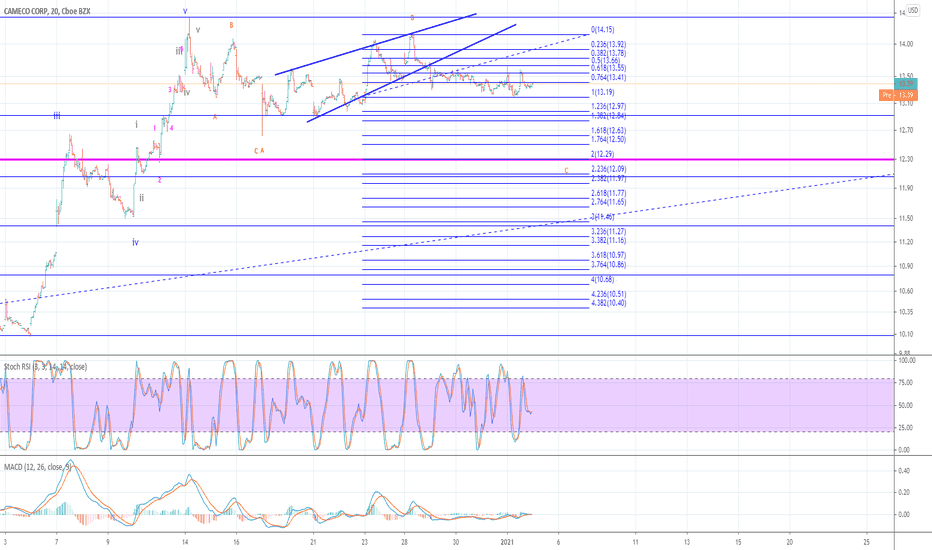Select the orange C A wave label
The height and width of the screenshot is (550, 932).
click(x=259, y=151)
